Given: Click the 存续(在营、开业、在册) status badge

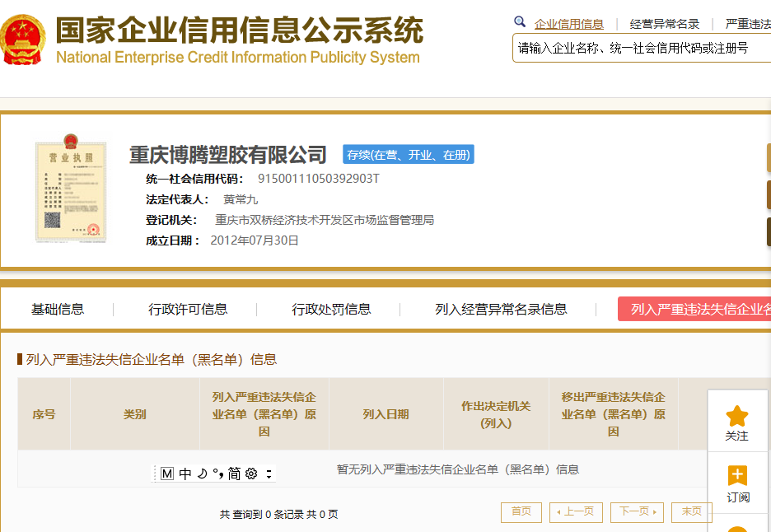Looking at the screenshot, I should tap(408, 154).
